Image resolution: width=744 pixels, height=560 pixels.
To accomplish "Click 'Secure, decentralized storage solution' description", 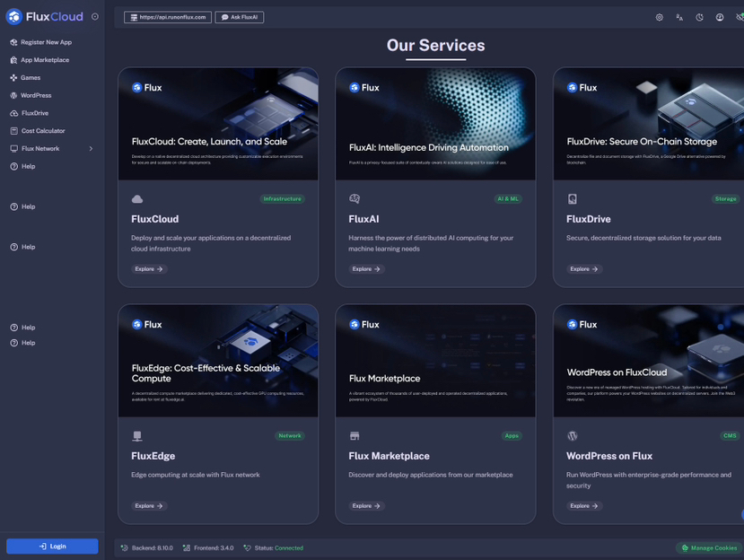I will pos(643,238).
